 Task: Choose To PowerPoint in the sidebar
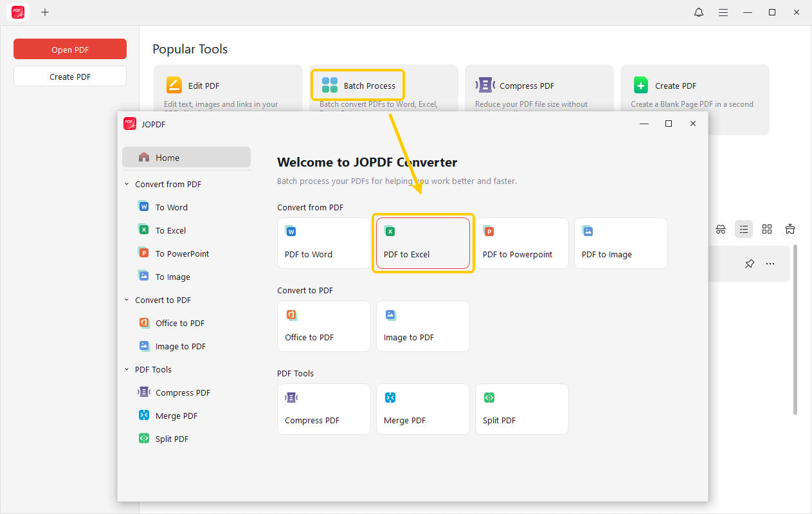click(x=182, y=253)
